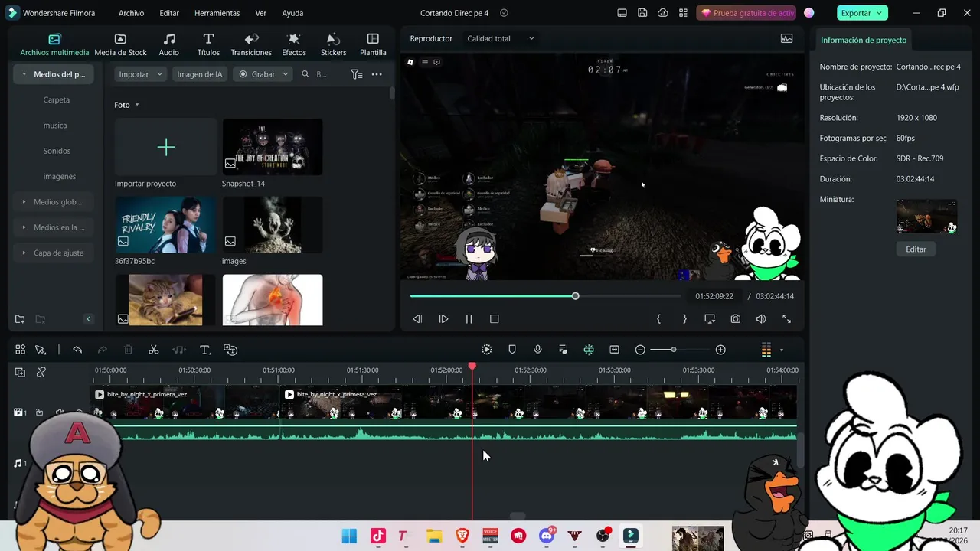Select the Sonidos folder
The height and width of the screenshot is (551, 980).
click(57, 151)
